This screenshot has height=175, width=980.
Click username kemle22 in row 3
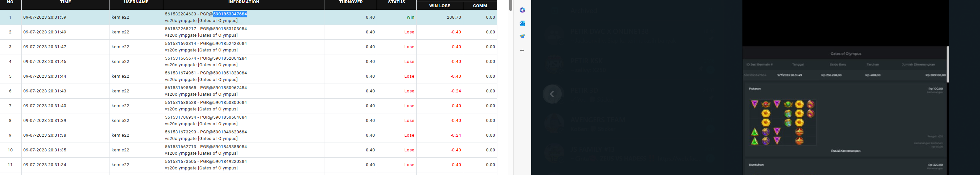tap(120, 47)
